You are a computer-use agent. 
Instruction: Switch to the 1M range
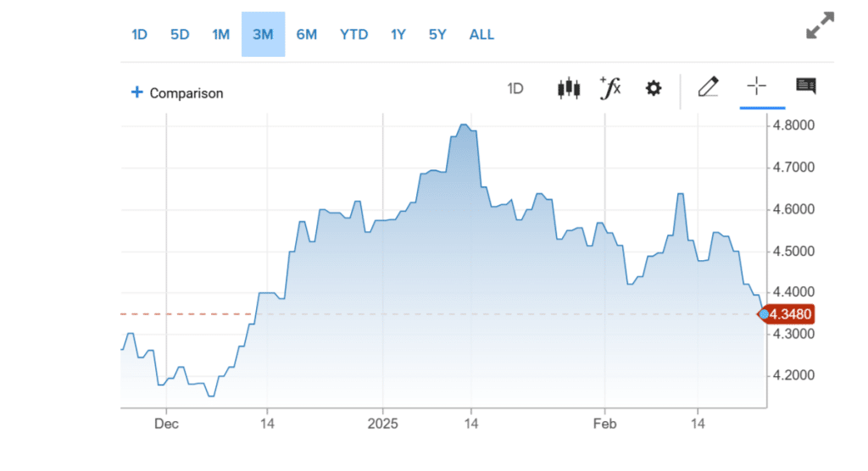click(221, 35)
